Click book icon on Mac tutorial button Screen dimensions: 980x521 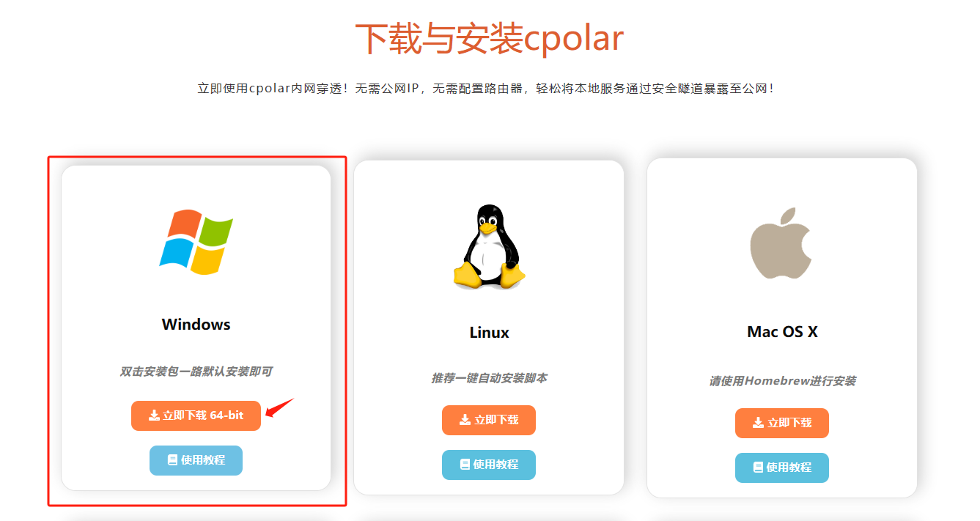[x=758, y=468]
